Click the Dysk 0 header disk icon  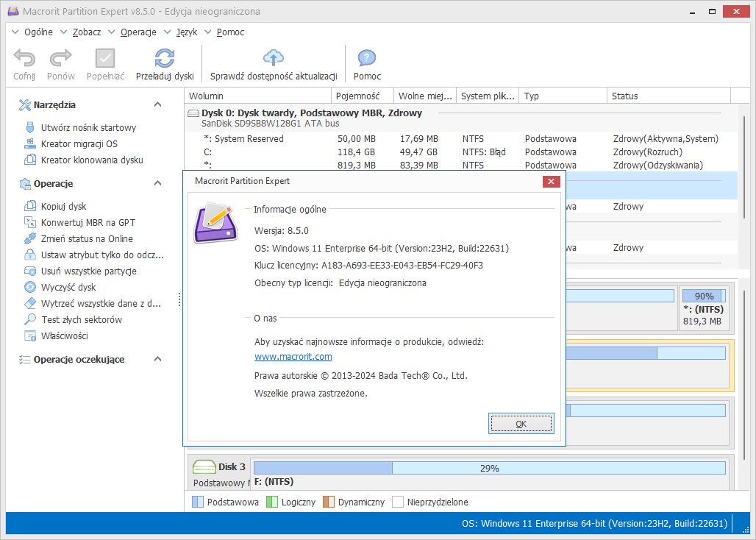click(x=193, y=113)
